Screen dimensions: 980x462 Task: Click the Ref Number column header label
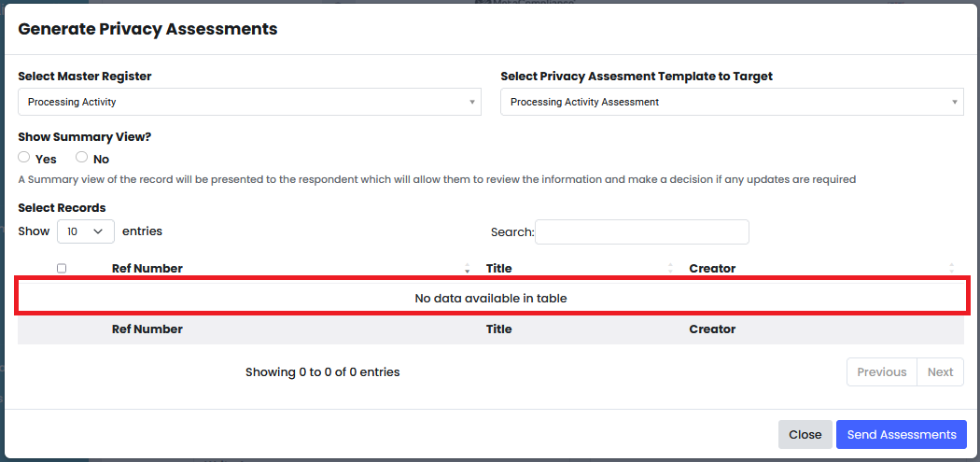(147, 268)
